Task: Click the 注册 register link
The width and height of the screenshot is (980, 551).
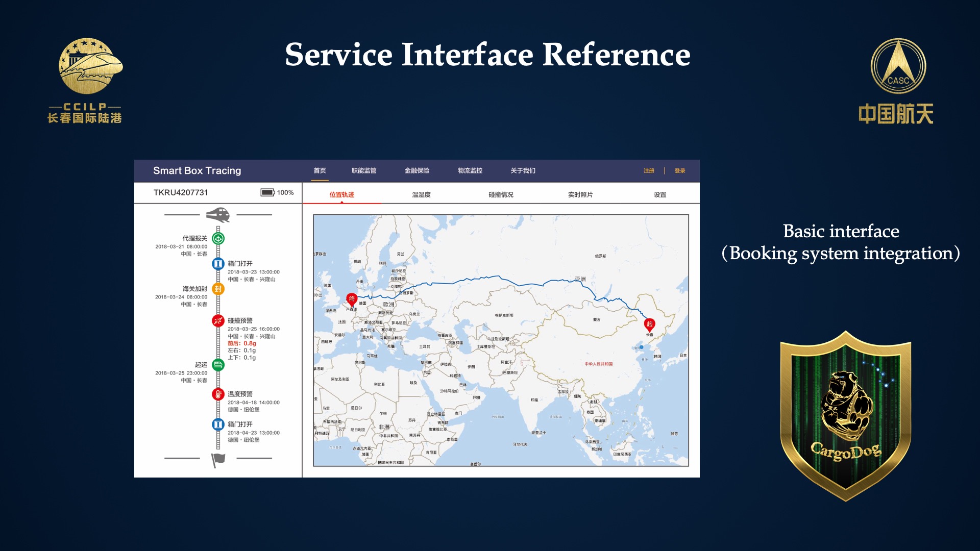Action: click(649, 170)
